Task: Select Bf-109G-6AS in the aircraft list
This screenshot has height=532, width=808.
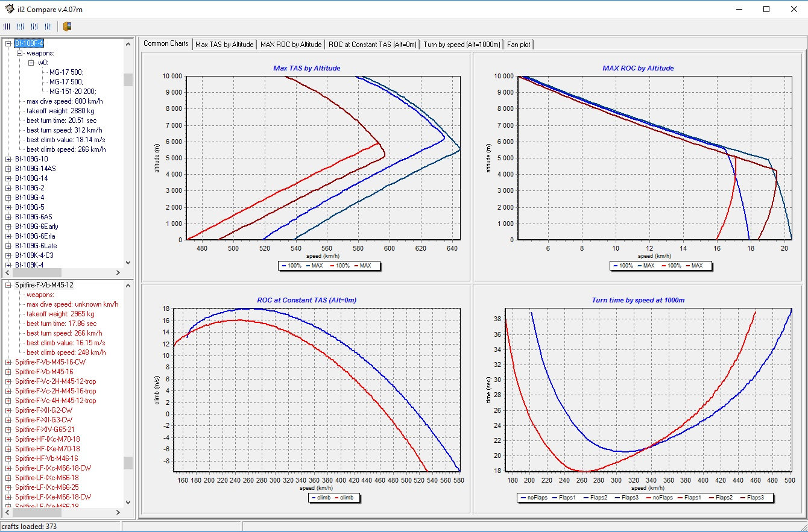Action: pos(34,217)
